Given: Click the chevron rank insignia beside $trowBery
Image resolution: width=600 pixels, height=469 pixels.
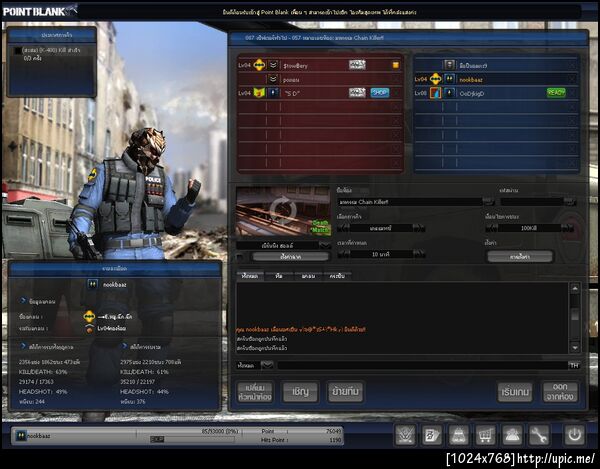Looking at the screenshot, I should tap(273, 65).
